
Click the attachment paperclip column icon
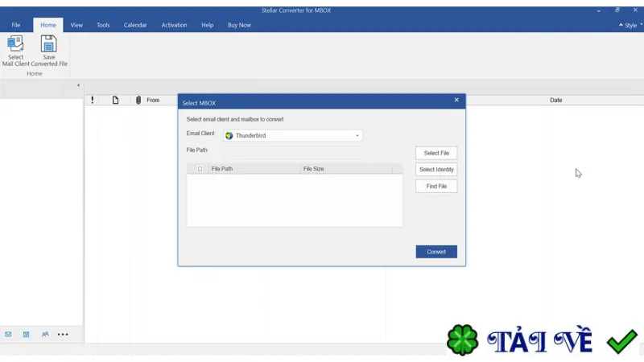pos(138,100)
